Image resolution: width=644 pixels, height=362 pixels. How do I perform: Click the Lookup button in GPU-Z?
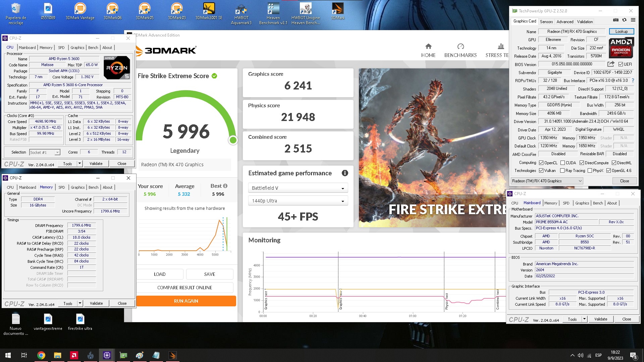[621, 32]
